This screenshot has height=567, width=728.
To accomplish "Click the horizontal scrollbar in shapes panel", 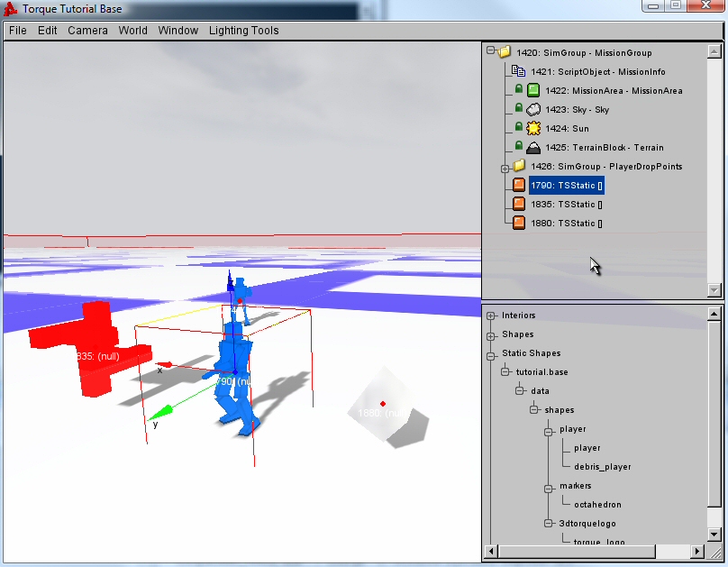I will [595, 551].
